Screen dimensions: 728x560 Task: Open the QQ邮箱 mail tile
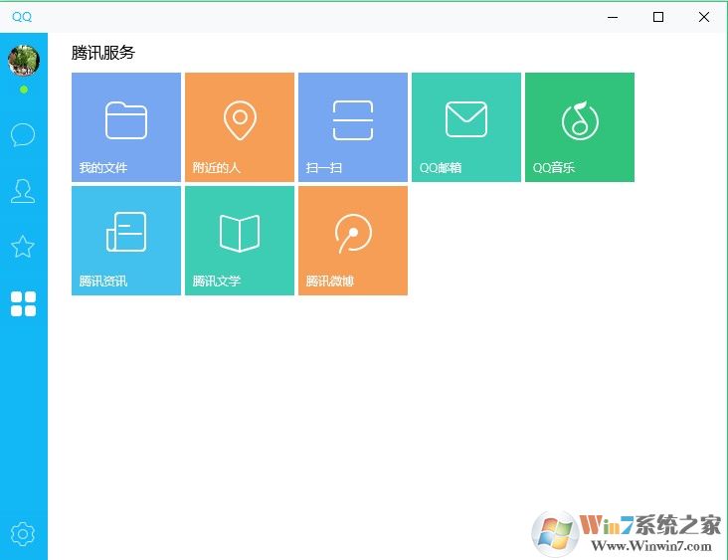pyautogui.click(x=466, y=127)
